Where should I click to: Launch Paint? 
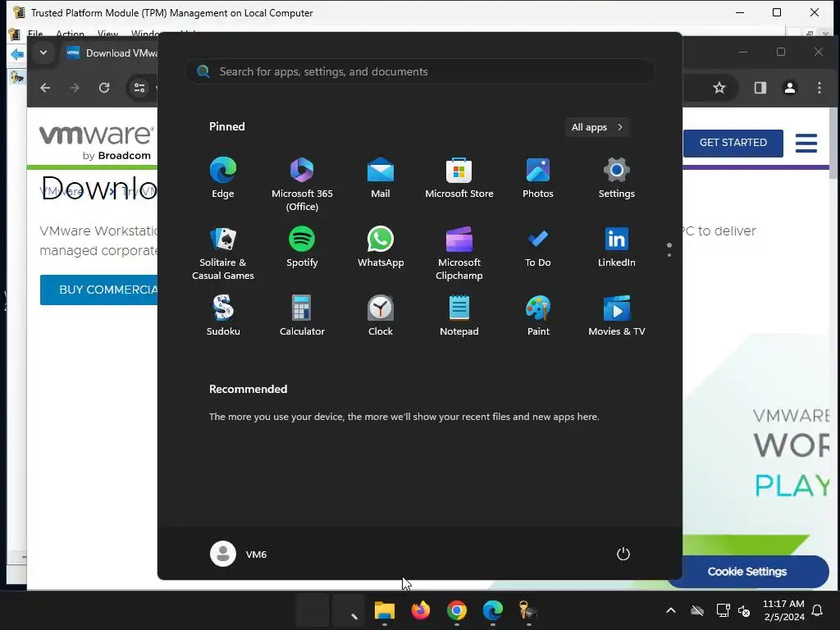point(538,316)
